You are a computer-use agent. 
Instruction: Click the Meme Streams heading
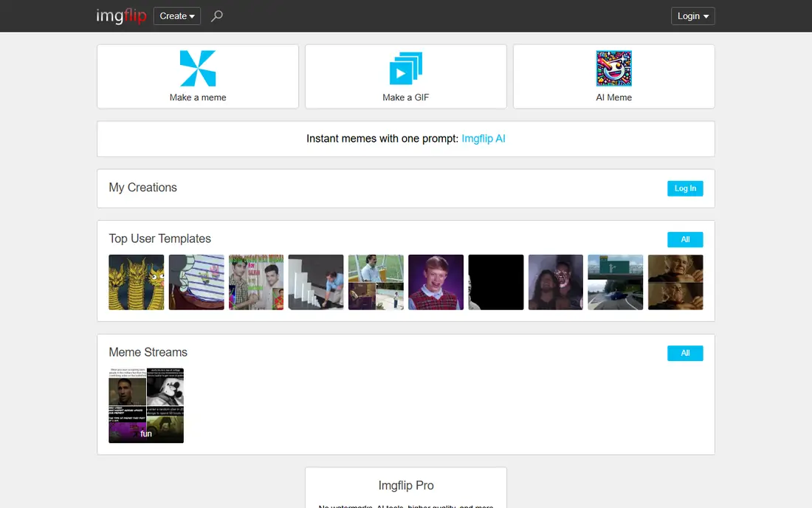tap(148, 352)
